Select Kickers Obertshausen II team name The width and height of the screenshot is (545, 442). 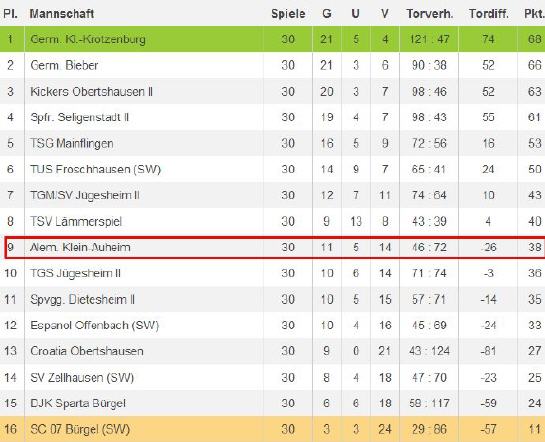[x=91, y=91]
